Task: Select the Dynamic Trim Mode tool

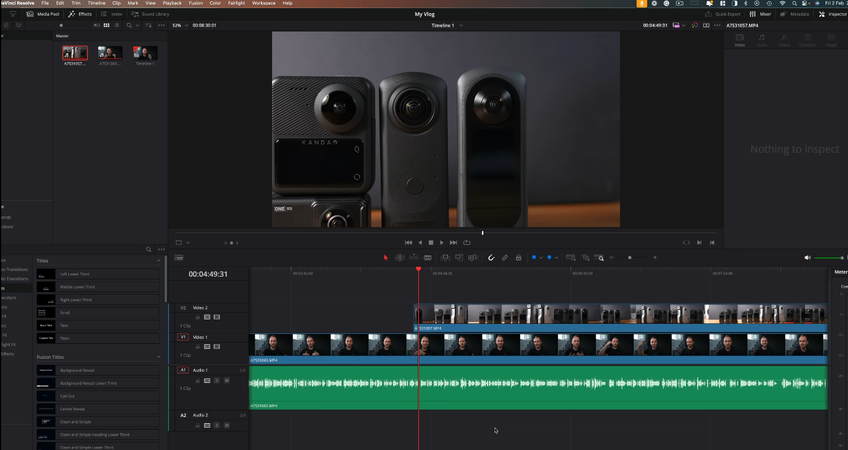Action: coord(414,258)
